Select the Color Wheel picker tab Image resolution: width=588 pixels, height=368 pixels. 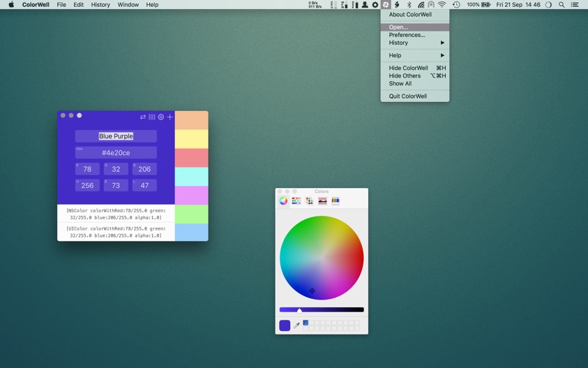[283, 201]
